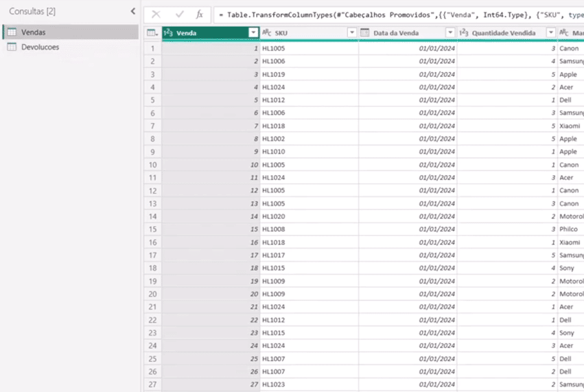
Task: Change Quantidade Vendida data type icon
Action: point(464,33)
